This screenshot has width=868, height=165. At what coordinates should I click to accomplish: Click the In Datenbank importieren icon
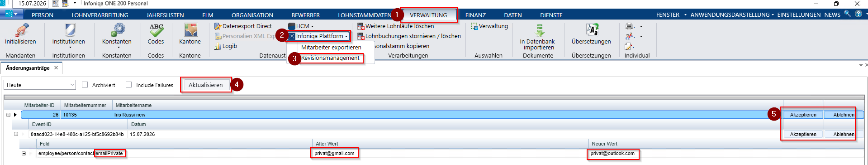539,30
